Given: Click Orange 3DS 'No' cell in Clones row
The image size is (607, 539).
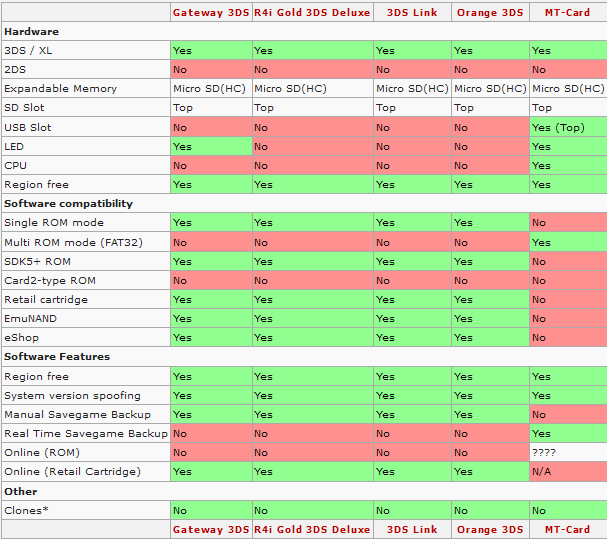Looking at the screenshot, I should (x=490, y=510).
